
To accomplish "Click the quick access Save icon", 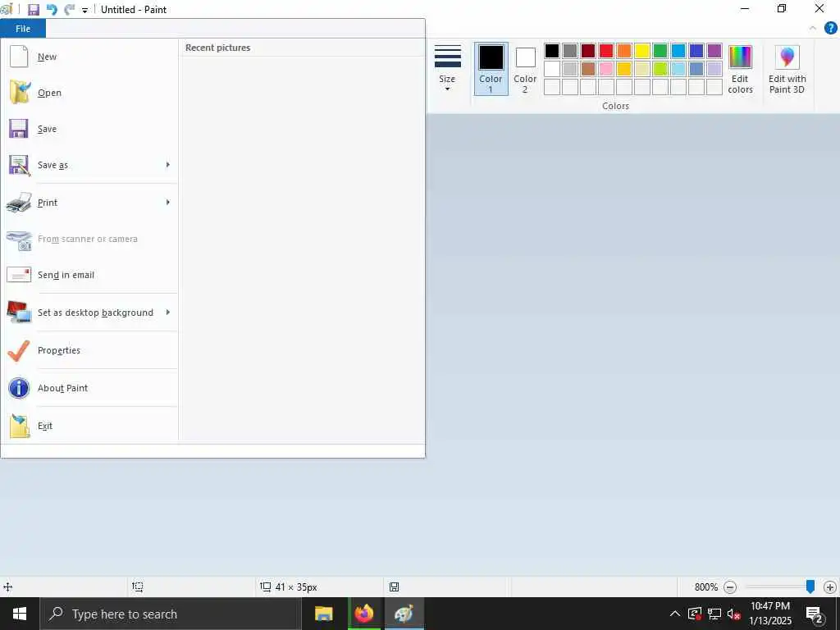I will coord(33,10).
